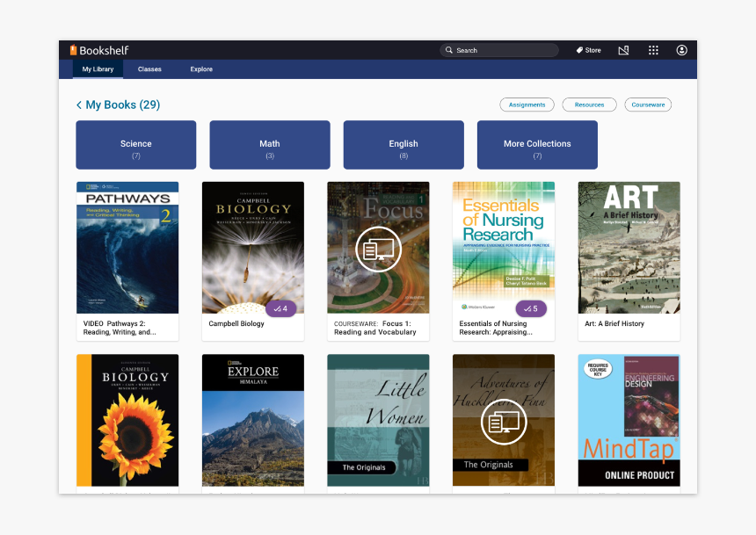The height and width of the screenshot is (535, 756).
Task: Open the notifications flag icon
Action: (x=623, y=50)
